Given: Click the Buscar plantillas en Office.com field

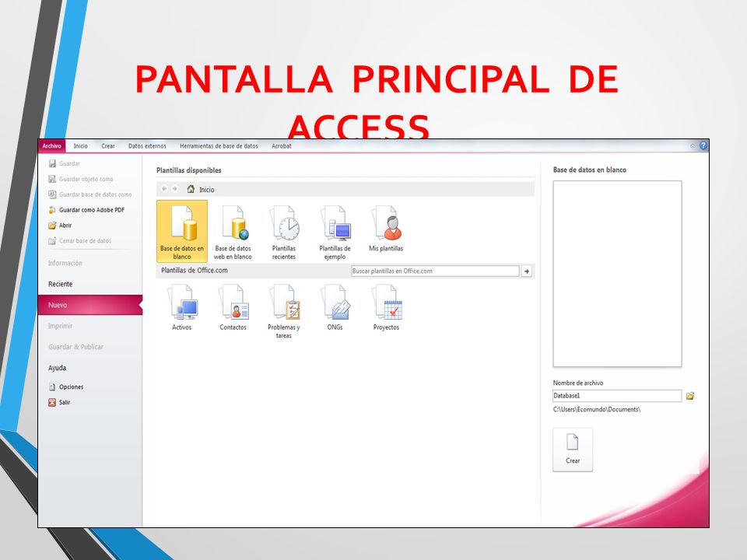Looking at the screenshot, I should [435, 271].
